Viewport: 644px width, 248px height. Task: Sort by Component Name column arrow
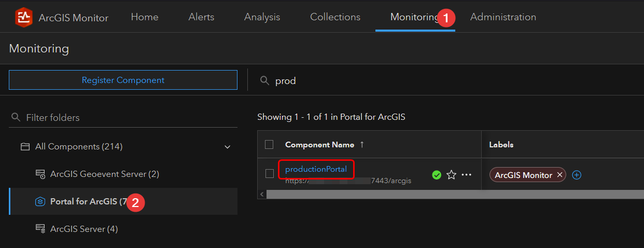pos(362,145)
